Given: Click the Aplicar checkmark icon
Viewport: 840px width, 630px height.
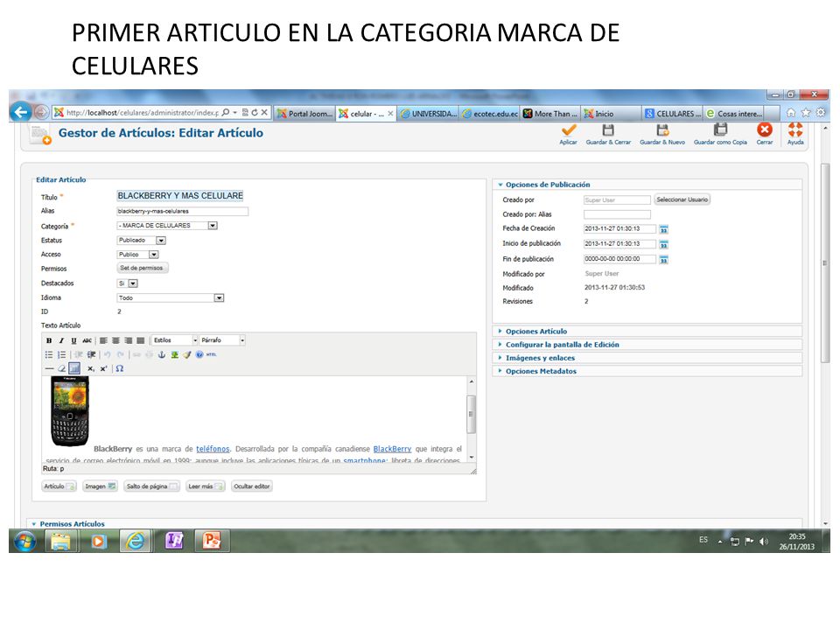Looking at the screenshot, I should click(x=569, y=130).
